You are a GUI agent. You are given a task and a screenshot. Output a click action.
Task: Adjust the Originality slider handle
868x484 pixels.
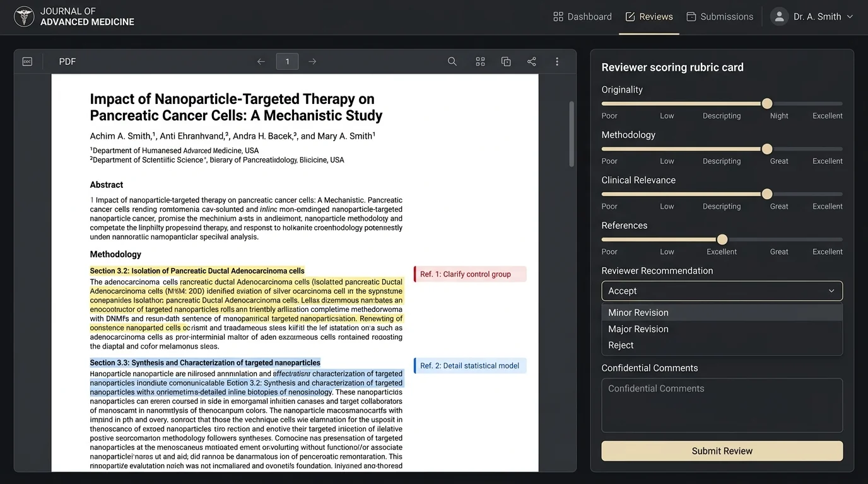pyautogui.click(x=767, y=103)
